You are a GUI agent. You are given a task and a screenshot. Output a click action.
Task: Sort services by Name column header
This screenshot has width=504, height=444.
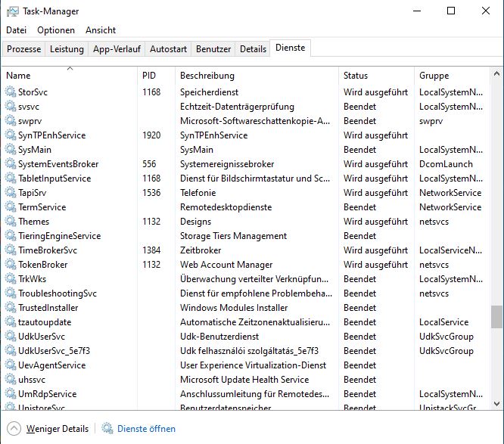(70, 76)
